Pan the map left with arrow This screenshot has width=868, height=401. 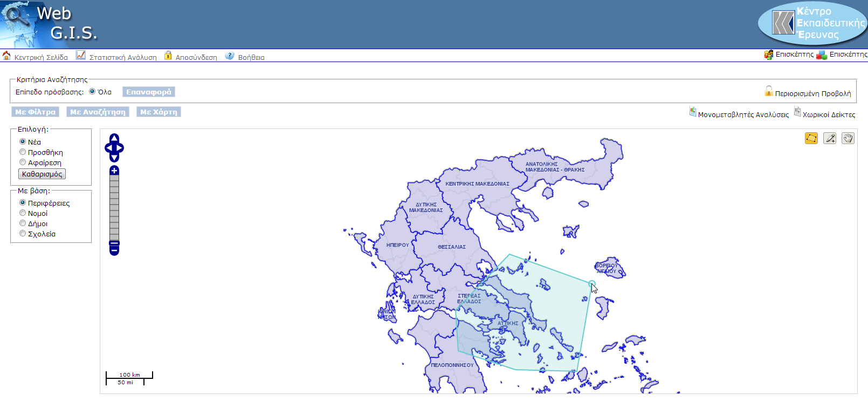(108, 148)
